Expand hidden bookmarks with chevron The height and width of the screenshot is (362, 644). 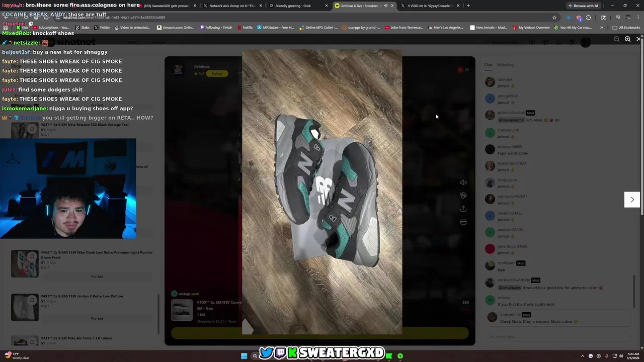[x=601, y=28]
